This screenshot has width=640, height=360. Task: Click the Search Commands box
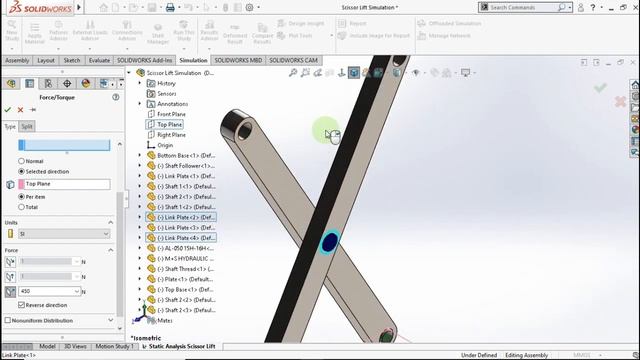click(525, 7)
